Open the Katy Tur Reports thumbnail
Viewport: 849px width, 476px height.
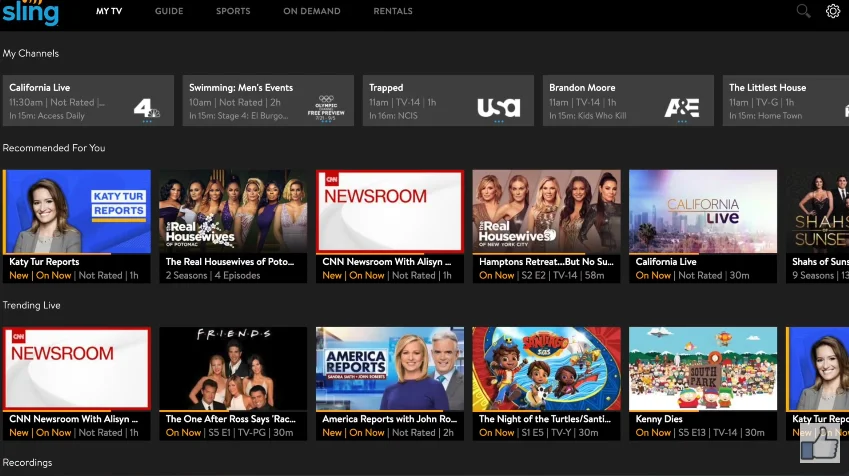click(77, 211)
